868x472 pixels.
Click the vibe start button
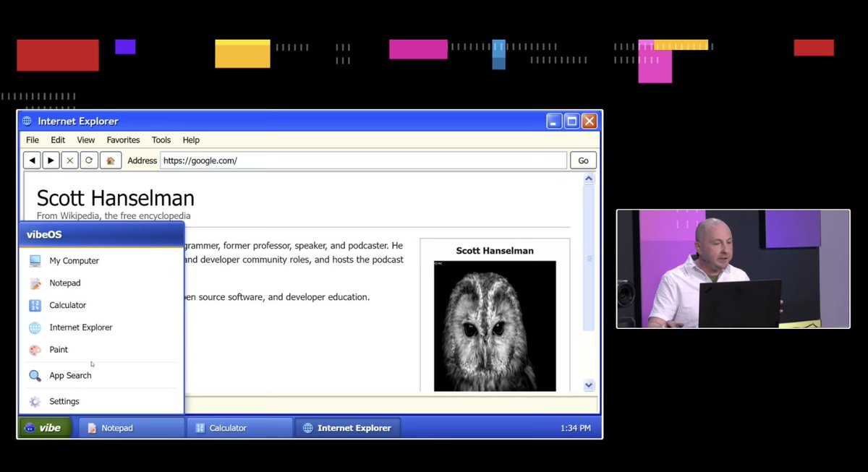(45, 428)
